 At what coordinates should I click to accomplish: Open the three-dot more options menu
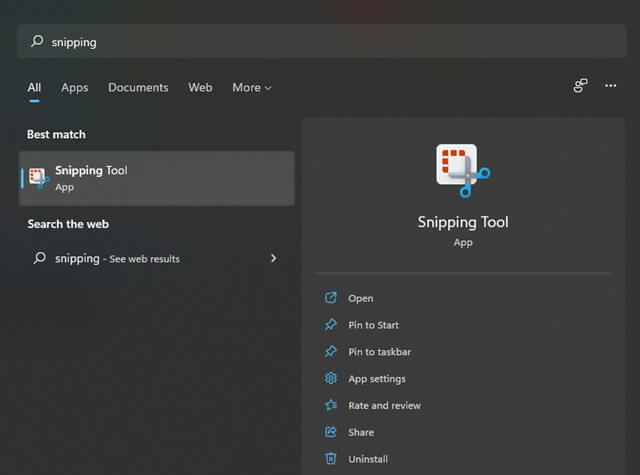(x=611, y=86)
